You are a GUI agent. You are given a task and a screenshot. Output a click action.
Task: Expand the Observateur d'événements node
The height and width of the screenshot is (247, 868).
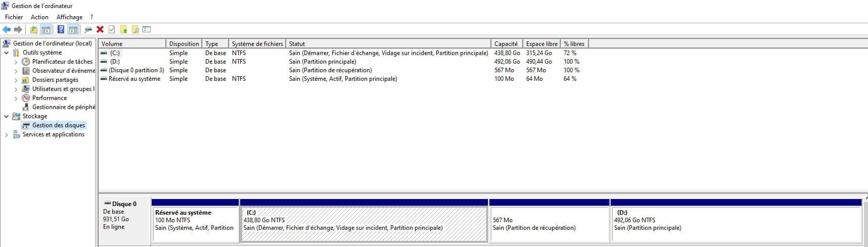click(16, 71)
